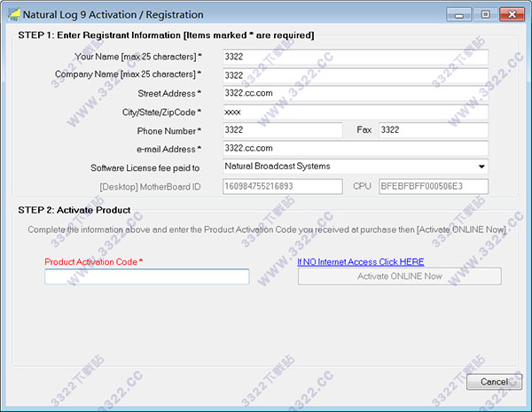
Task: Click the e-mail Address input field
Action: [x=356, y=149]
